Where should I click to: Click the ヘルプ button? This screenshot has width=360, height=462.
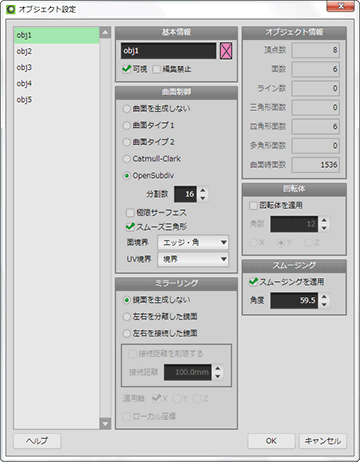(37, 441)
